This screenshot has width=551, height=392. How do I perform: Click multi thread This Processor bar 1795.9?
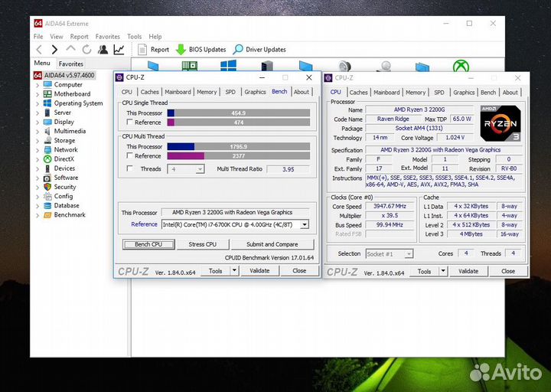tap(239, 146)
